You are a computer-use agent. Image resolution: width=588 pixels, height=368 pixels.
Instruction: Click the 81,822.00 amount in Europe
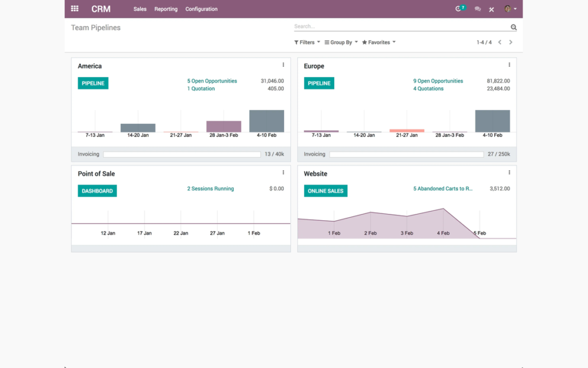pos(498,80)
